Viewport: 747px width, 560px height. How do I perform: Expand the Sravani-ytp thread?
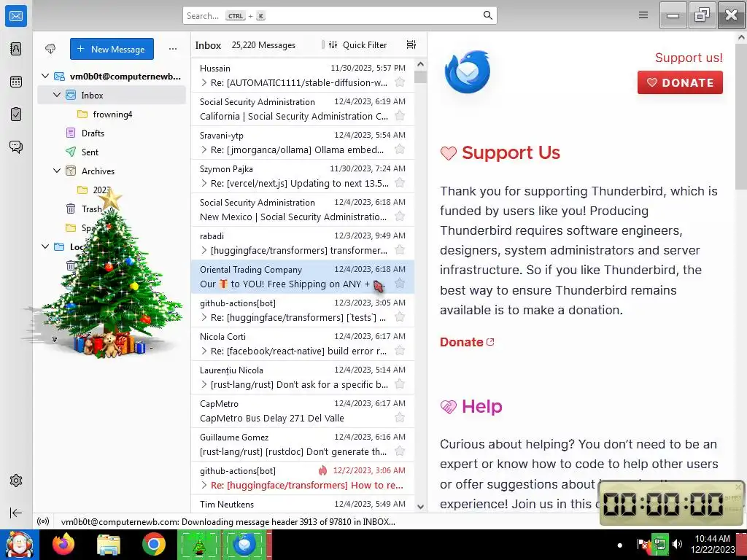(x=204, y=150)
